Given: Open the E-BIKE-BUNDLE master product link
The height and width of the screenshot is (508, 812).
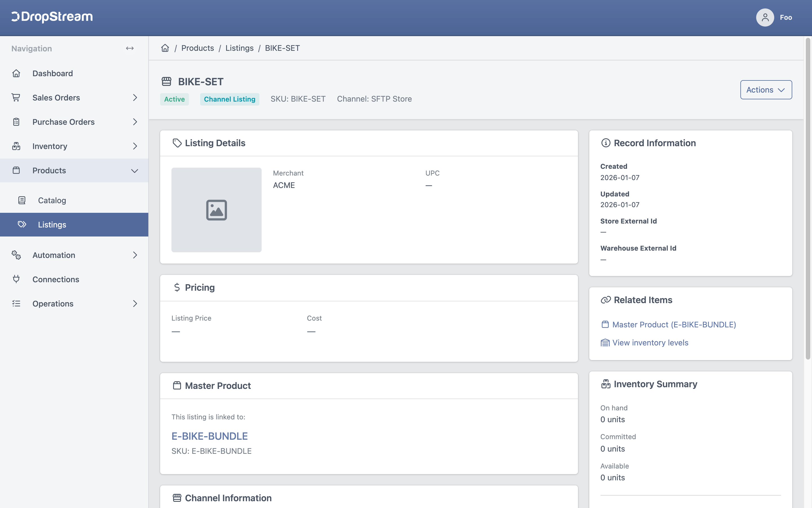Looking at the screenshot, I should pos(209,436).
